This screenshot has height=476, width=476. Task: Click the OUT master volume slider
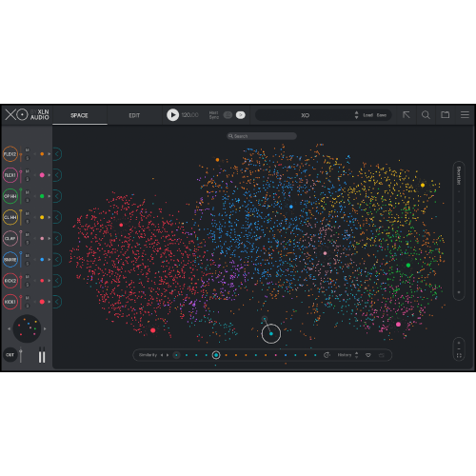coord(21,355)
